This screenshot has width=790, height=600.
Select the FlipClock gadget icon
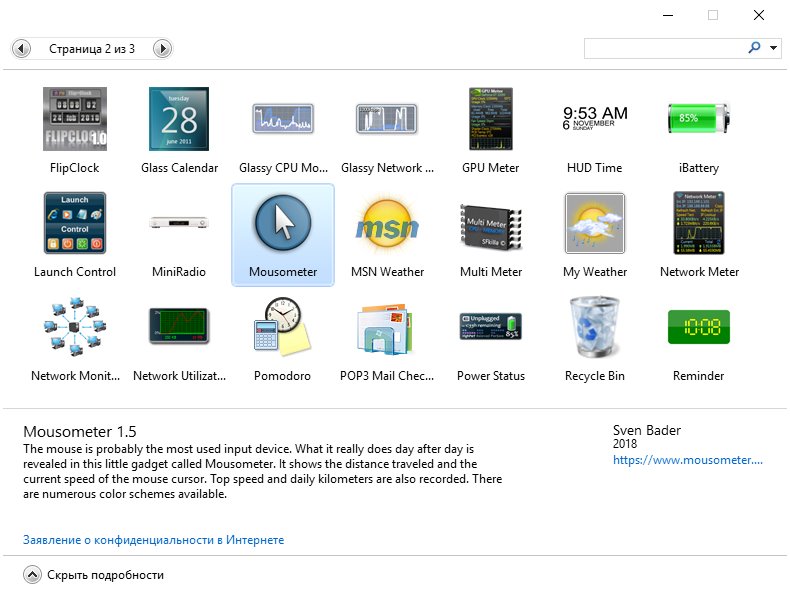(75, 119)
